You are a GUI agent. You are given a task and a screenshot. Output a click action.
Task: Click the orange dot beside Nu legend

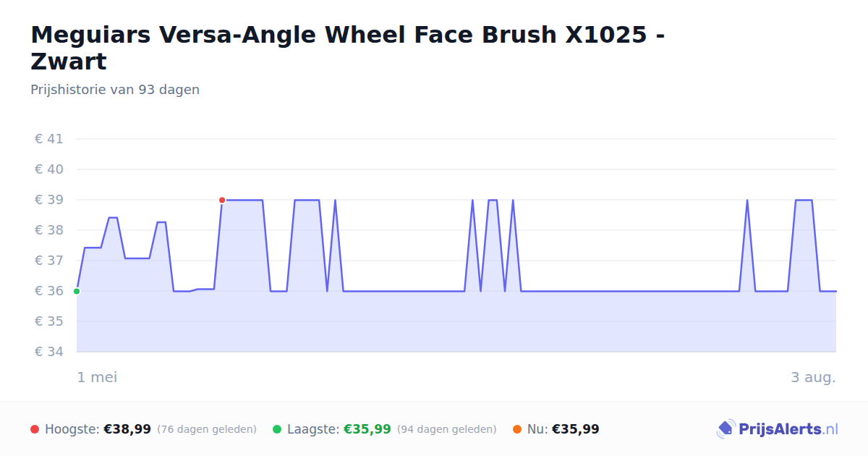517,429
